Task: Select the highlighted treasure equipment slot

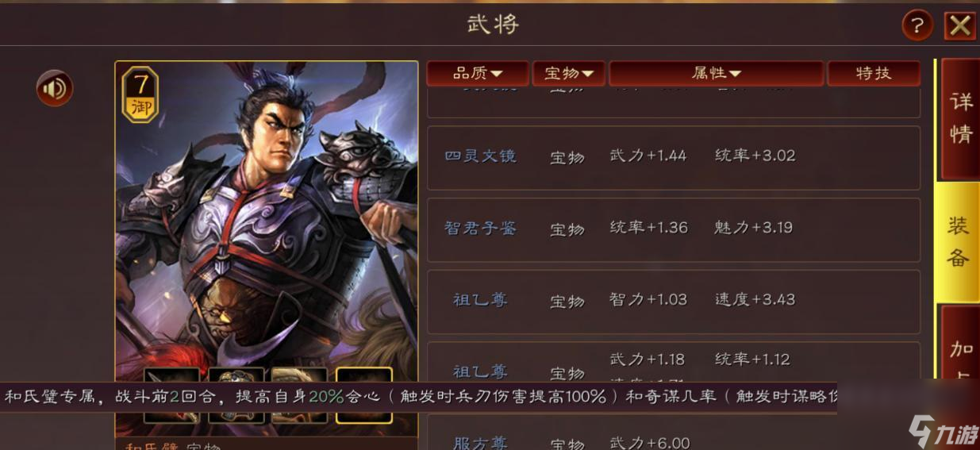Action: point(363,394)
